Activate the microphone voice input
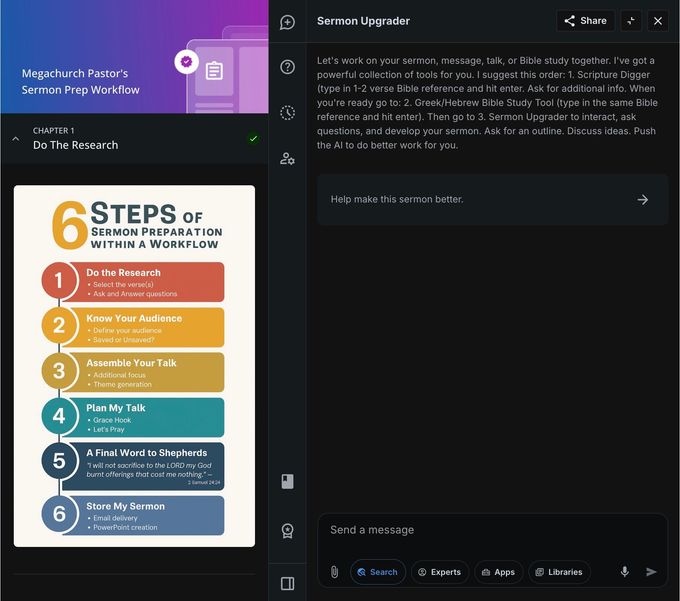This screenshot has height=601, width=680. click(x=624, y=572)
